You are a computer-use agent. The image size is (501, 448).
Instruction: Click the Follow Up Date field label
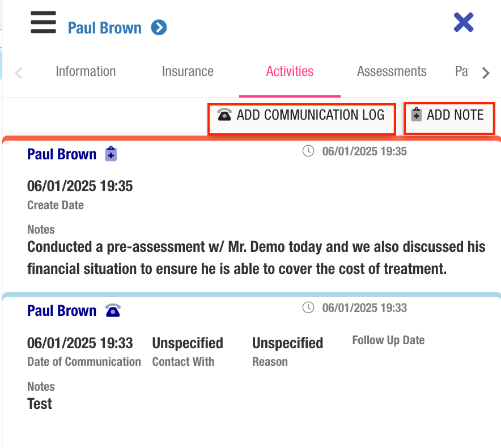(388, 340)
